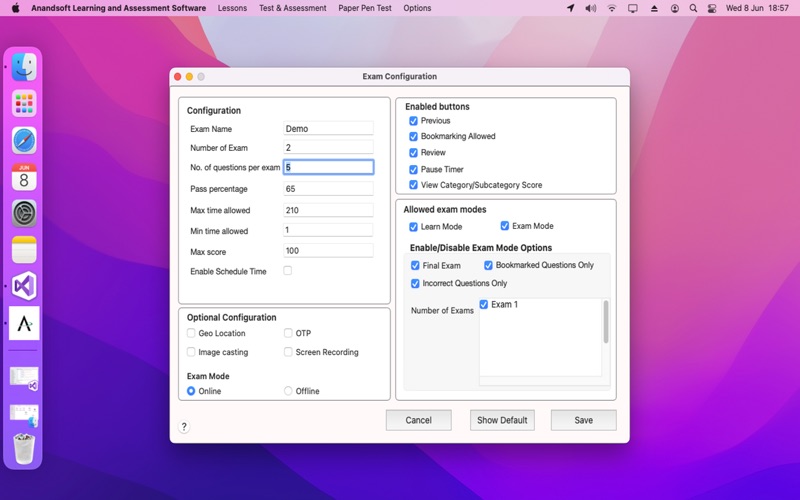Launch Safari from the dock

click(24, 140)
